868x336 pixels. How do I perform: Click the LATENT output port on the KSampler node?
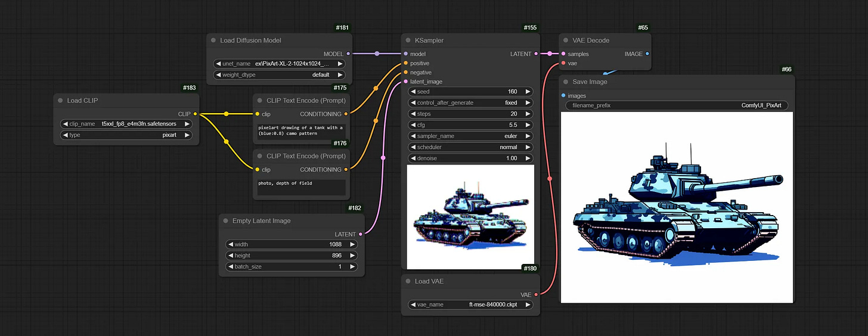tap(536, 54)
